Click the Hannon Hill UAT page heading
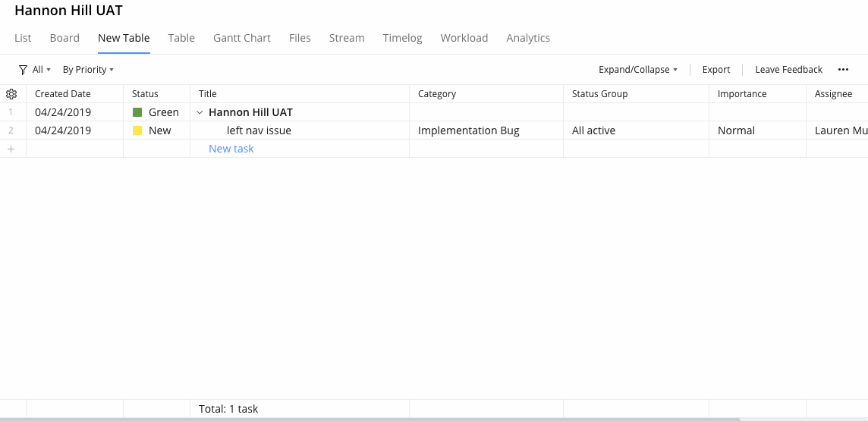 pyautogui.click(x=68, y=11)
